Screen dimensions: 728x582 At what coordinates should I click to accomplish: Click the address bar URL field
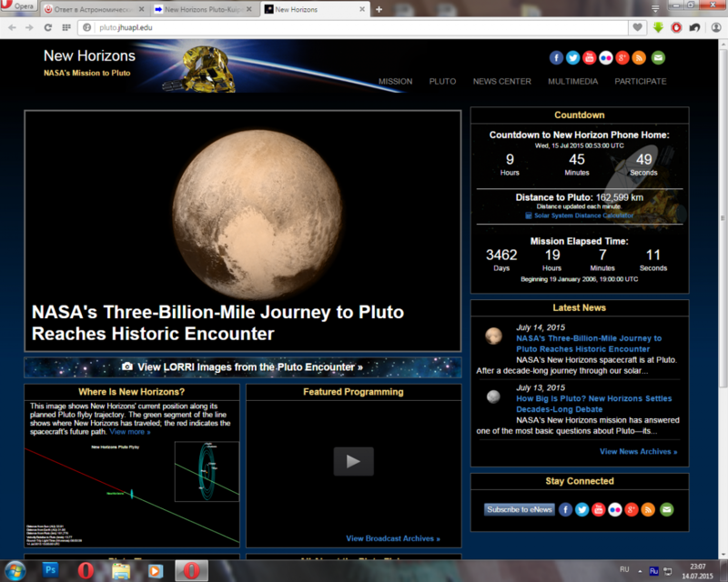353,28
